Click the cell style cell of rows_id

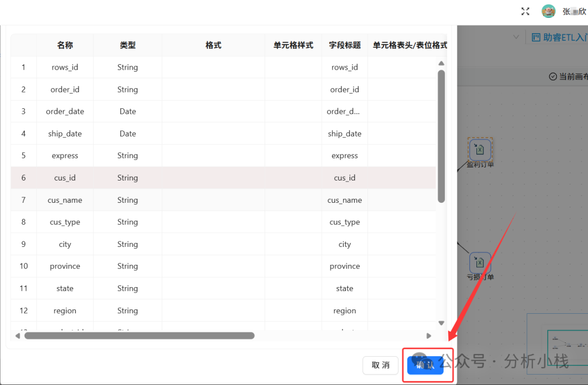coord(293,67)
